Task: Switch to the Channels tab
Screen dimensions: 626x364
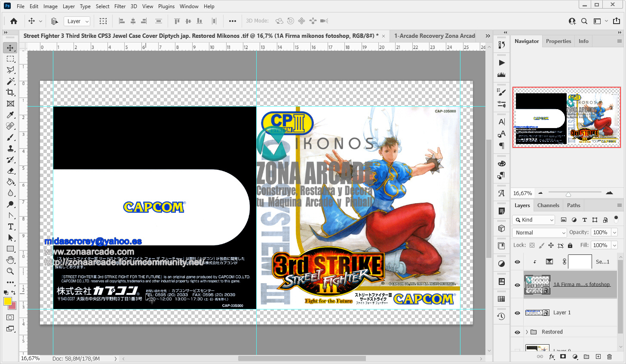Action: 548,205
